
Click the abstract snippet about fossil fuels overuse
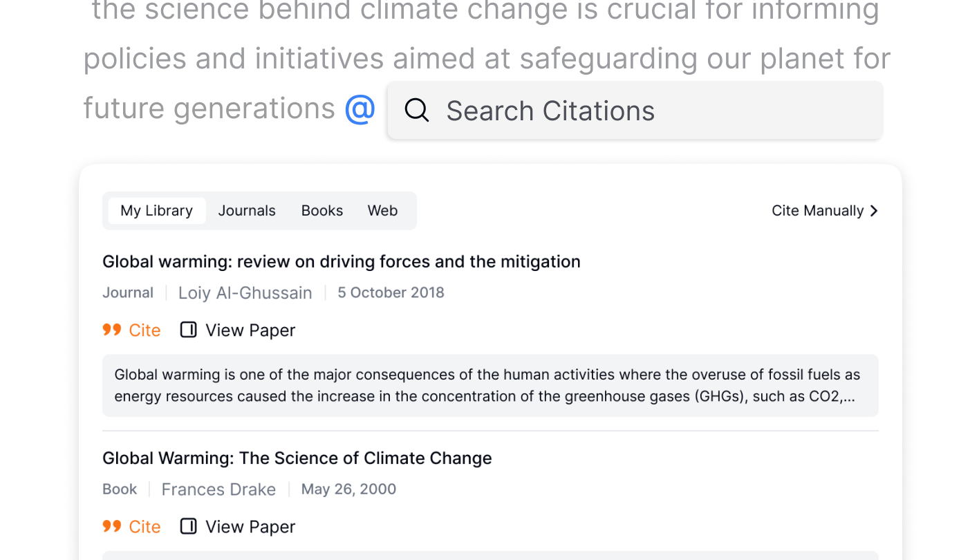pyautogui.click(x=490, y=386)
